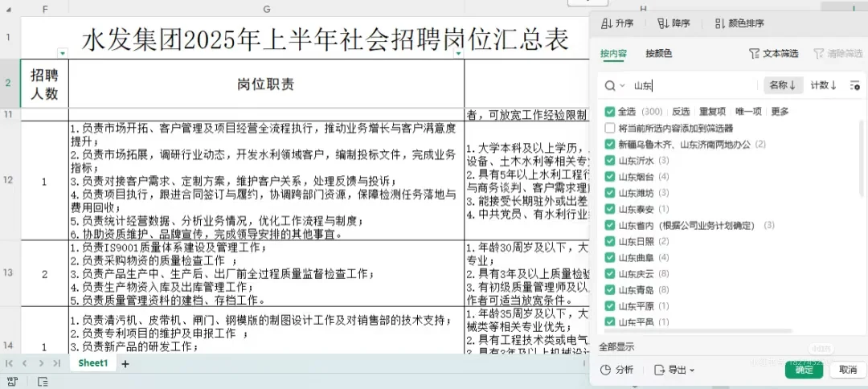Open the filter list options icon beside 计数
The height and width of the screenshot is (389, 868).
point(854,86)
